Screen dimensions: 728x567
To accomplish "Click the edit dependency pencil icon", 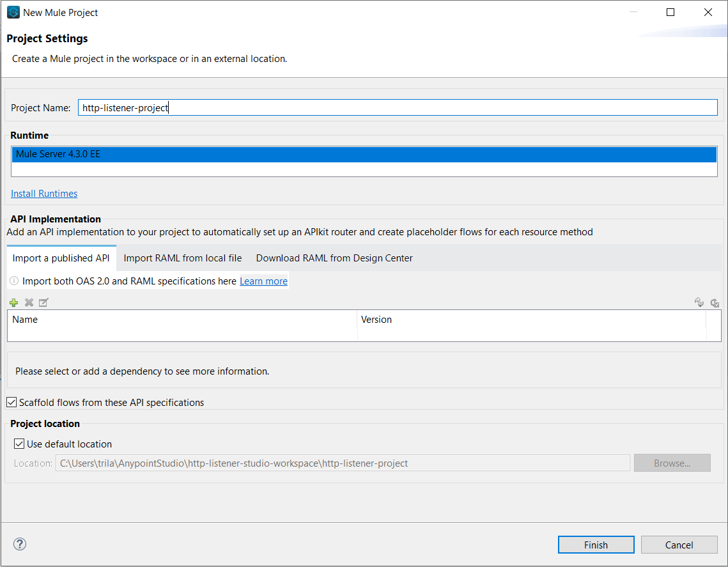I will (x=43, y=302).
